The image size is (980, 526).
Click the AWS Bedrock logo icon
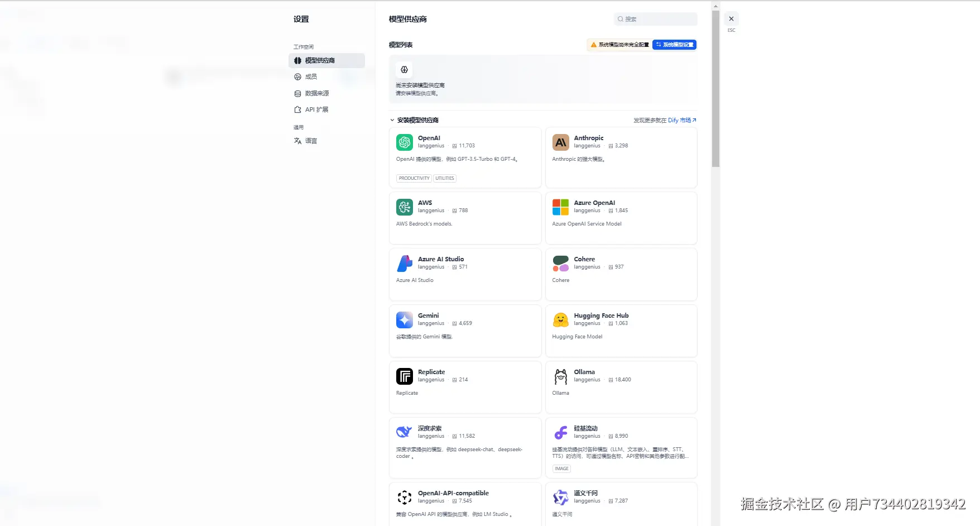tap(405, 207)
